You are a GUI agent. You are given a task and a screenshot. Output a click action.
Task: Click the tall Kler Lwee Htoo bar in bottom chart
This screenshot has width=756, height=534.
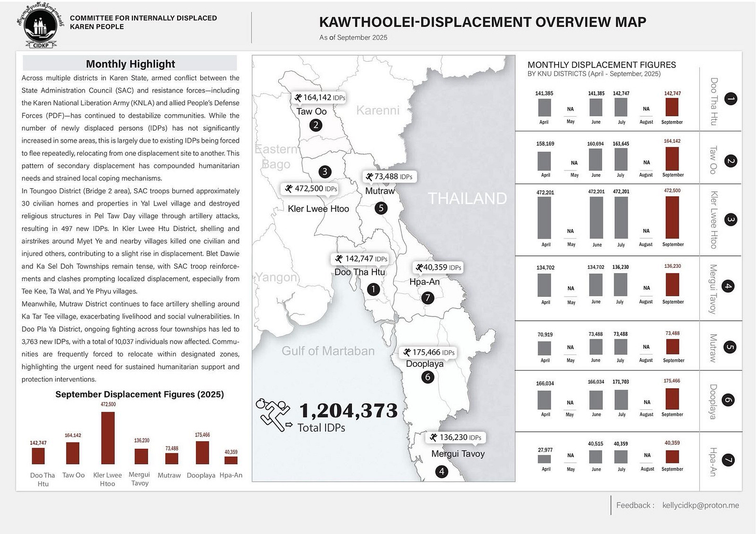tap(108, 438)
